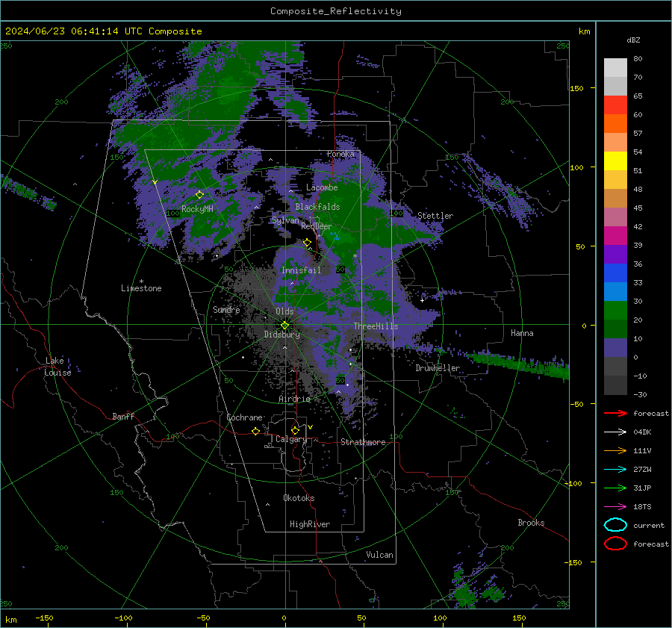Image resolution: width=672 pixels, height=628 pixels.
Task: Click the Sylvan label on the map
Action: [285, 220]
